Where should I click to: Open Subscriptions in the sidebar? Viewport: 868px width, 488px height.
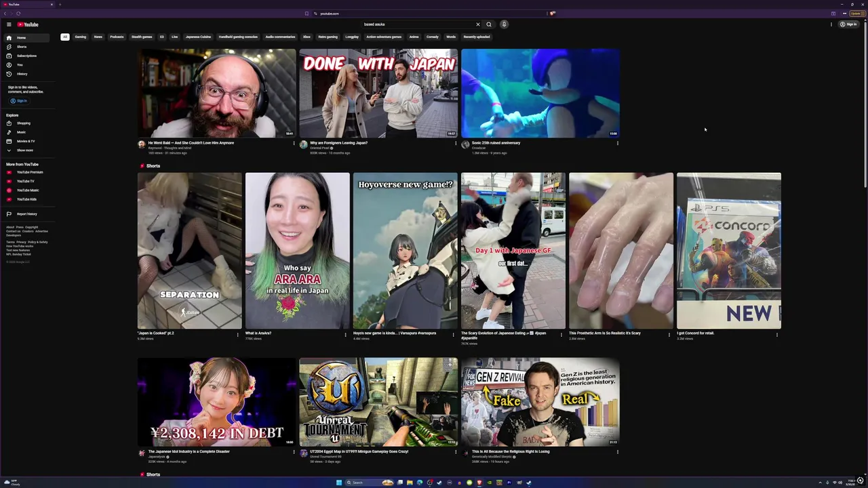[x=25, y=56]
